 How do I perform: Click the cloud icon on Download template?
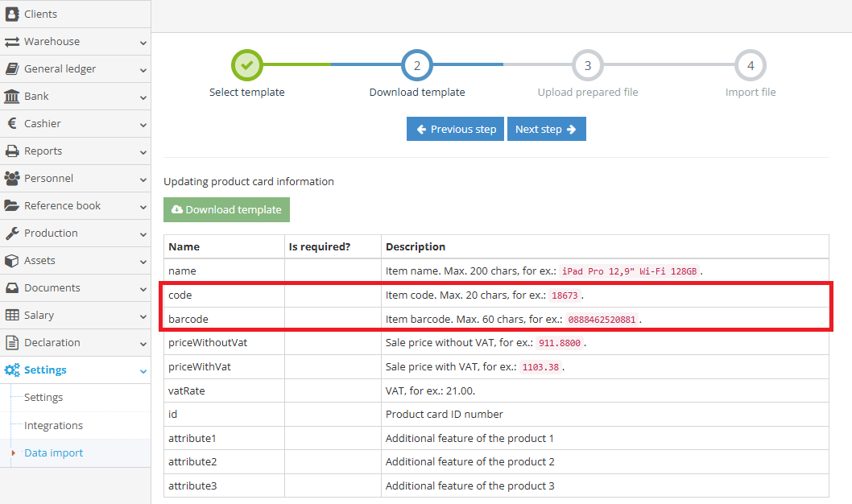pos(178,209)
